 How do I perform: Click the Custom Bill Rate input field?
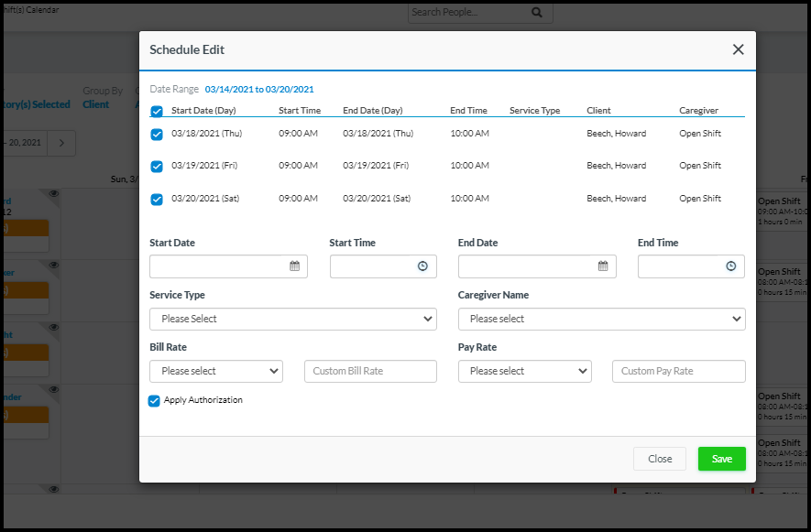point(370,371)
